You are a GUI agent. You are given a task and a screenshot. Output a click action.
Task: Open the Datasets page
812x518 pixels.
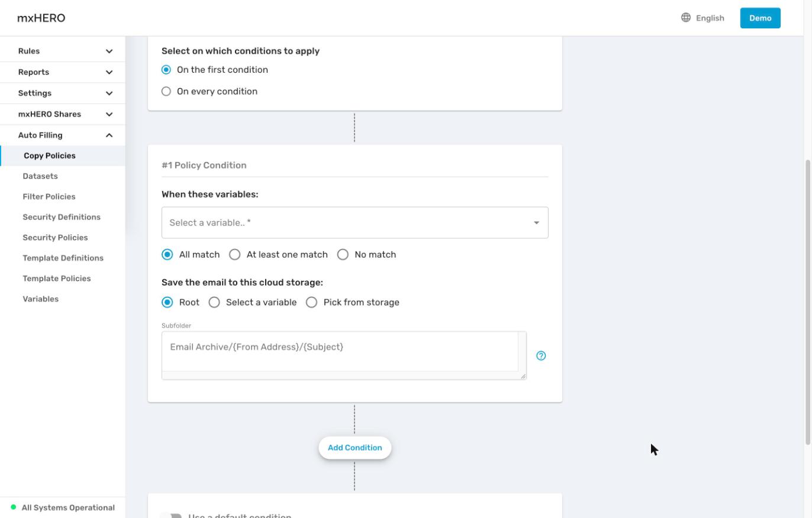tap(40, 176)
